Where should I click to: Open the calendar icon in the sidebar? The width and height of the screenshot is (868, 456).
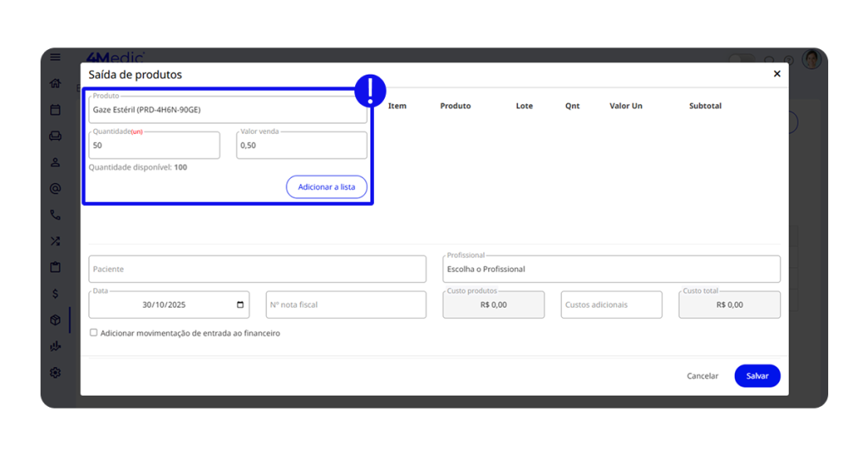coord(55,109)
